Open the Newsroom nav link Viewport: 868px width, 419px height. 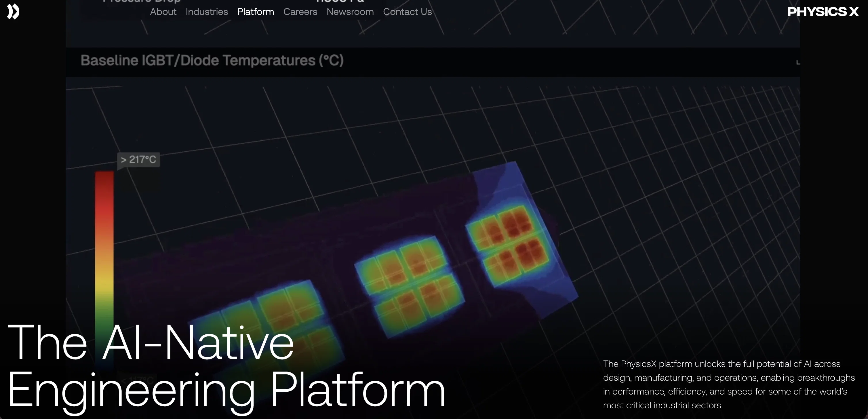pyautogui.click(x=350, y=12)
